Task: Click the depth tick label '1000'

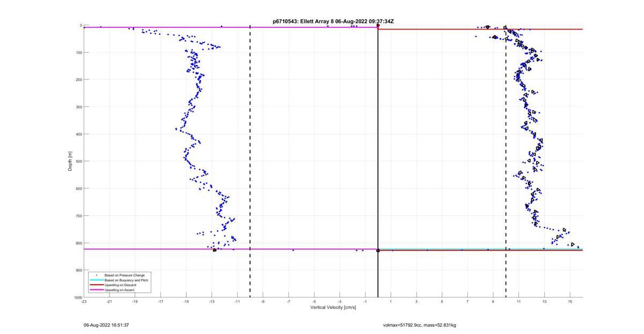Action: 78,297
